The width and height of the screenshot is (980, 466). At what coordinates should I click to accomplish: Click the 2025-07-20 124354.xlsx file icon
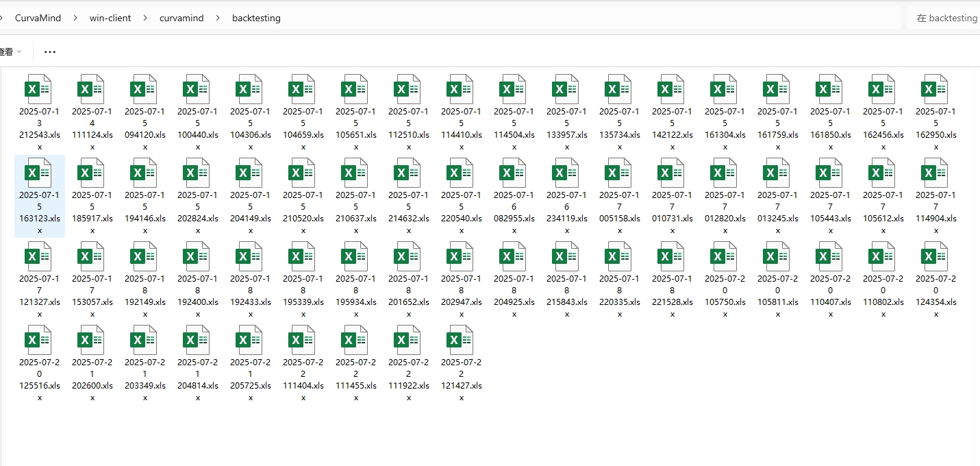(935, 258)
